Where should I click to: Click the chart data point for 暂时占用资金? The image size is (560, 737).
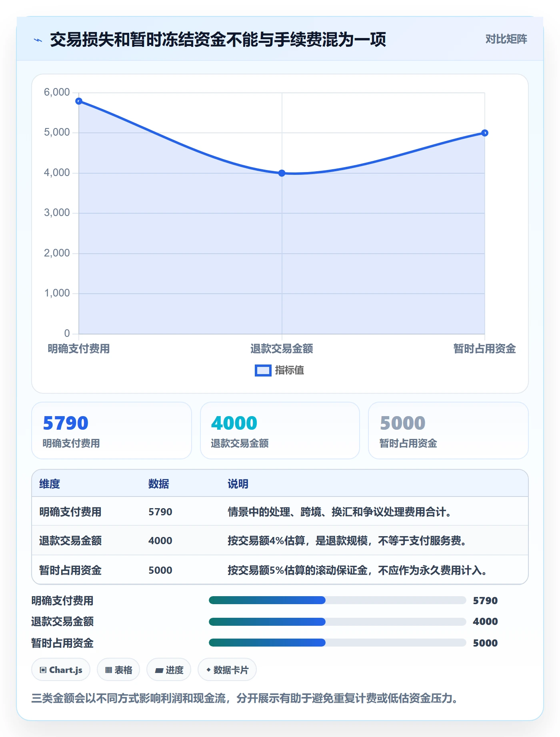484,133
